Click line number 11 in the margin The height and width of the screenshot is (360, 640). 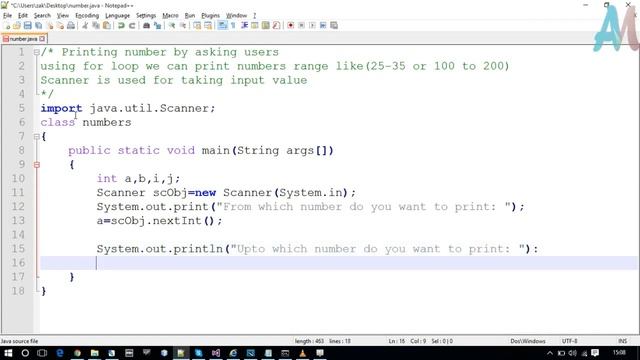pyautogui.click(x=18, y=193)
